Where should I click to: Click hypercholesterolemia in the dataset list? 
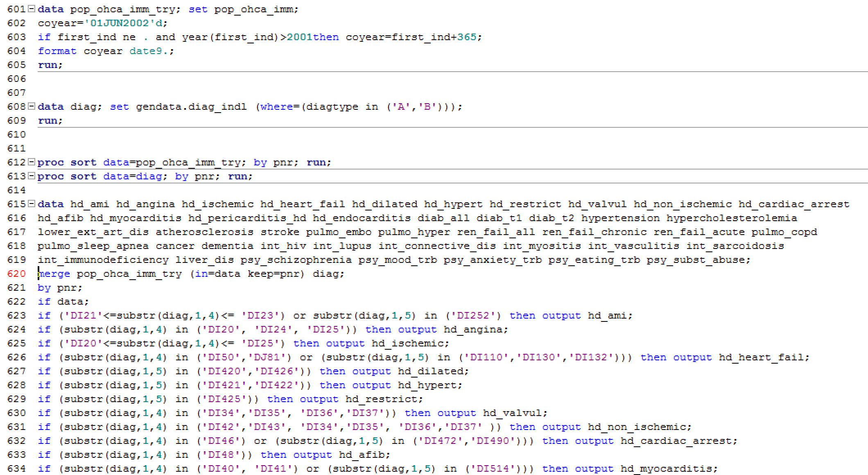pyautogui.click(x=731, y=218)
